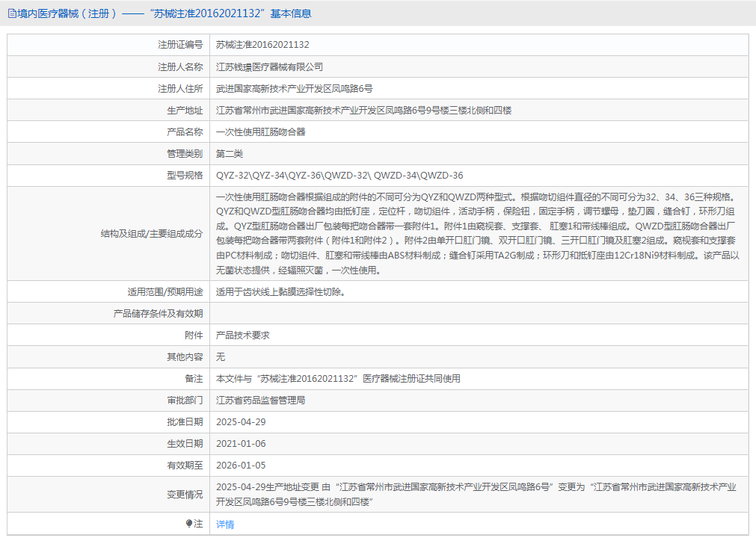Click registrant address 武进国家高新技术产业开发区凤鸣路6号

[294, 89]
